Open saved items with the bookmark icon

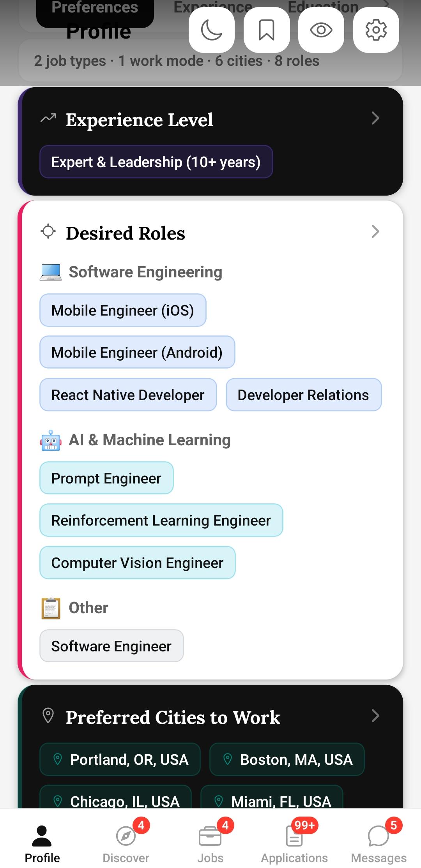[266, 30]
